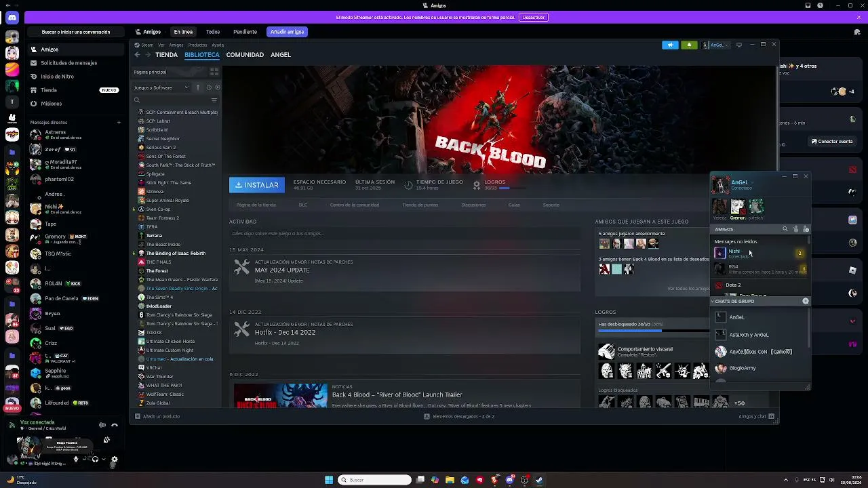
Task: Click Conectar cuenta in Discord activity panel
Action: (x=832, y=142)
